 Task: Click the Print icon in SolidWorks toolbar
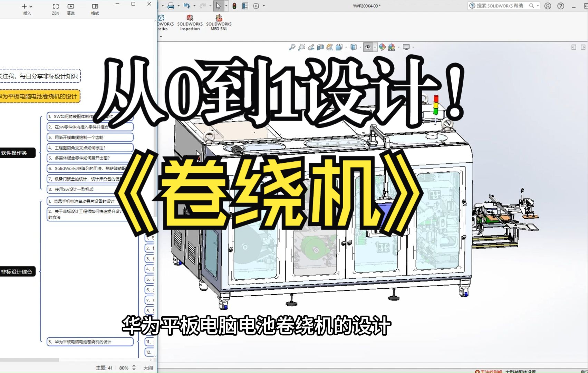171,6
